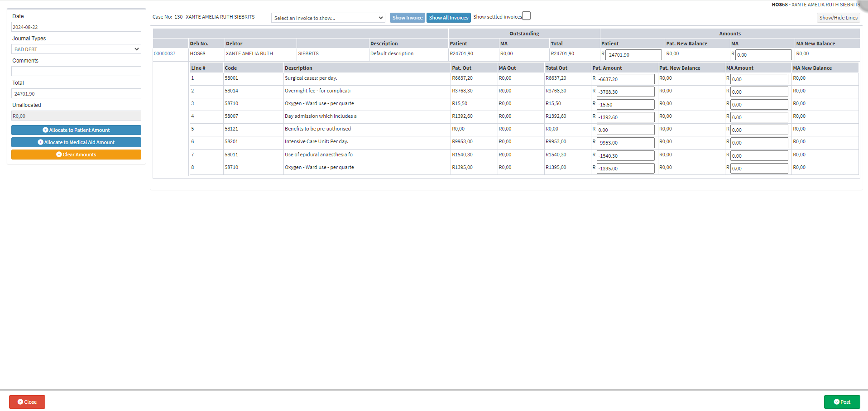
Task: Expand the Select an Invoice to show dropdown
Action: point(328,18)
